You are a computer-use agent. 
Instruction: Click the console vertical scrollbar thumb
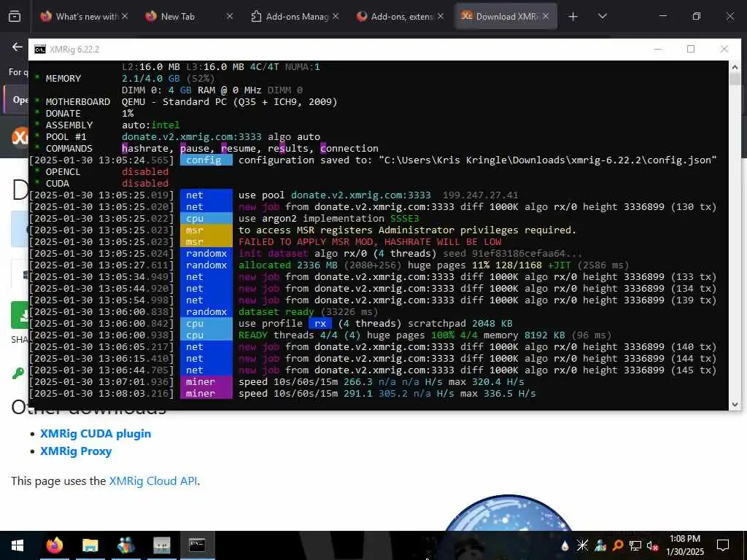pyautogui.click(x=735, y=79)
